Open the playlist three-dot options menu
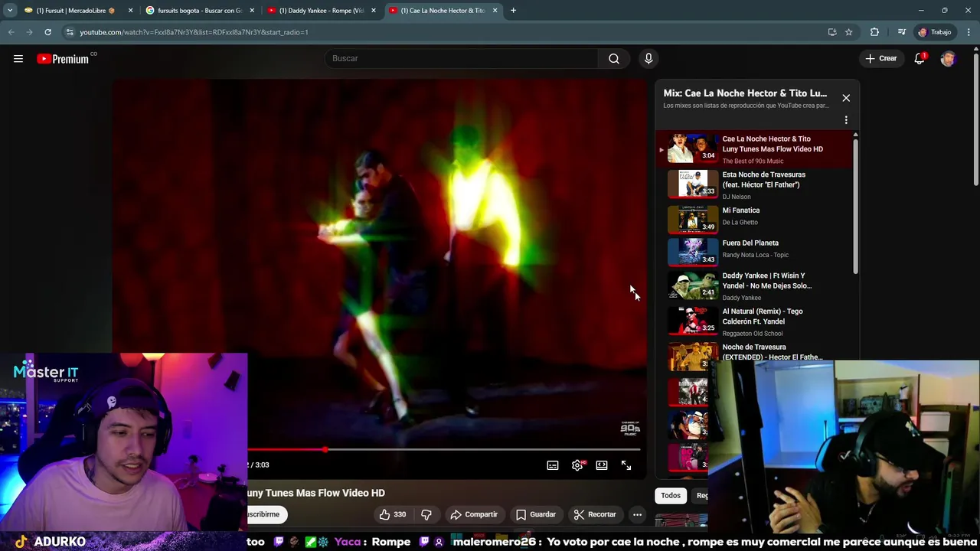 [846, 120]
